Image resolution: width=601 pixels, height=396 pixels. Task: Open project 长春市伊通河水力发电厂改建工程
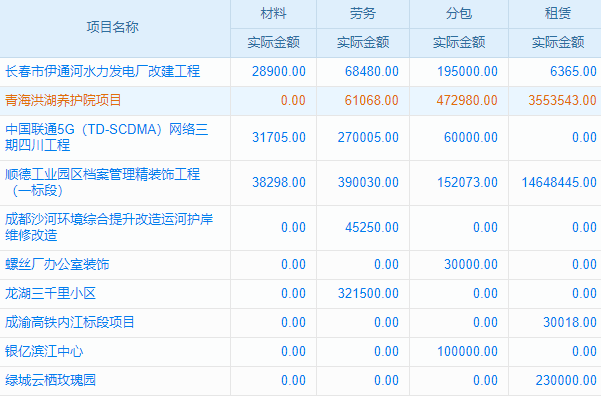(102, 71)
